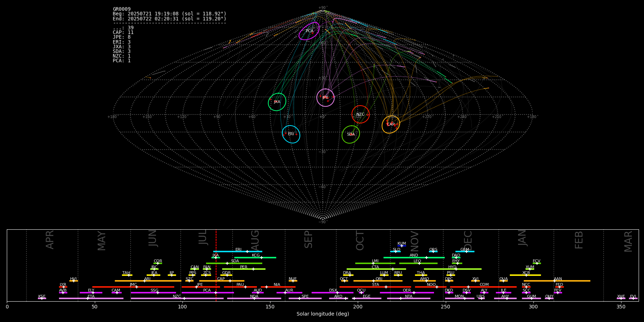Image resolution: width=644 pixels, height=322 pixels.
Task: Select the KCG shower bar in timeline
Action: [x=255, y=258]
